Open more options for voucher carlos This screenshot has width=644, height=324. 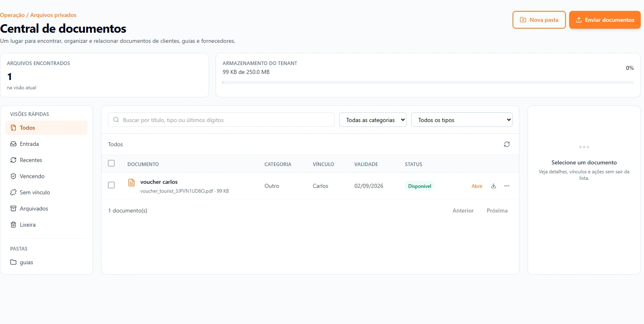[507, 186]
